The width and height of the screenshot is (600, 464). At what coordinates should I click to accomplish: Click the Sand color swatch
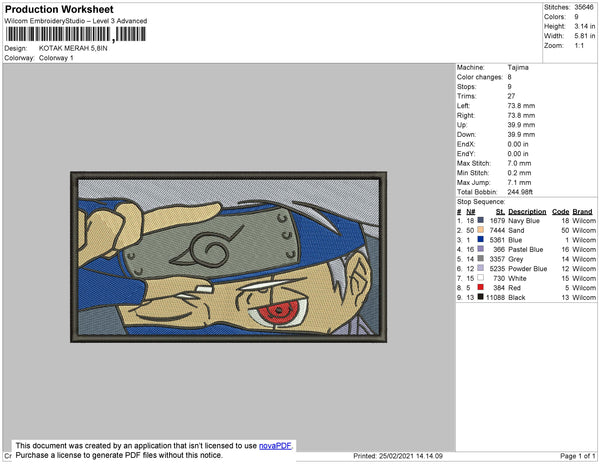click(x=481, y=230)
